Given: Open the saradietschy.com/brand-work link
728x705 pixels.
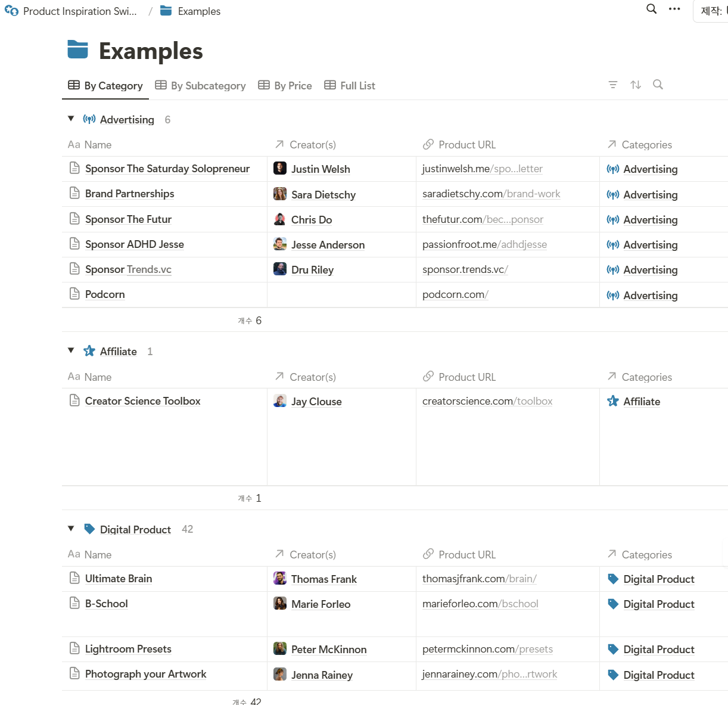Looking at the screenshot, I should point(491,194).
